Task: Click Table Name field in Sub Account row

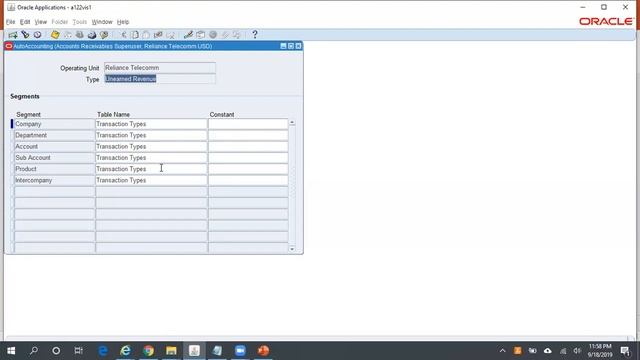Action: [x=151, y=158]
